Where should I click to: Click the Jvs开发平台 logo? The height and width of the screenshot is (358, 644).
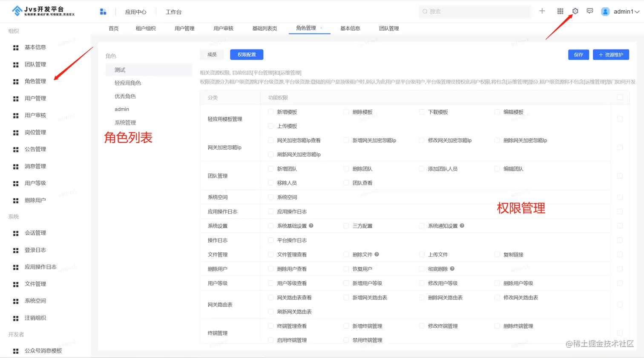tap(43, 11)
